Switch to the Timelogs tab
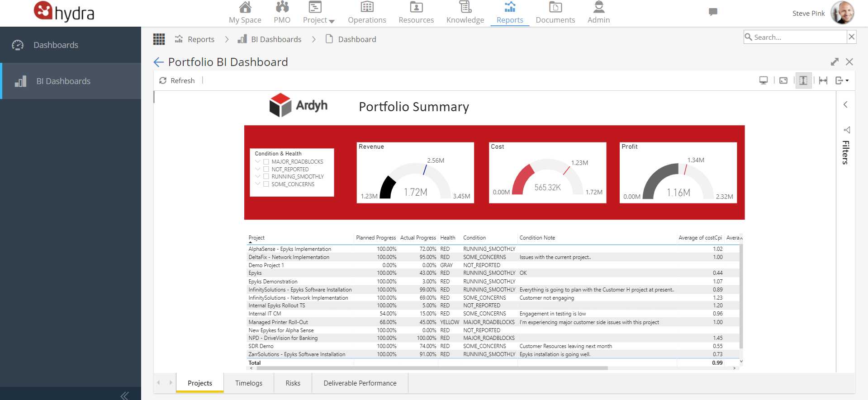The width and height of the screenshot is (868, 400). (249, 383)
